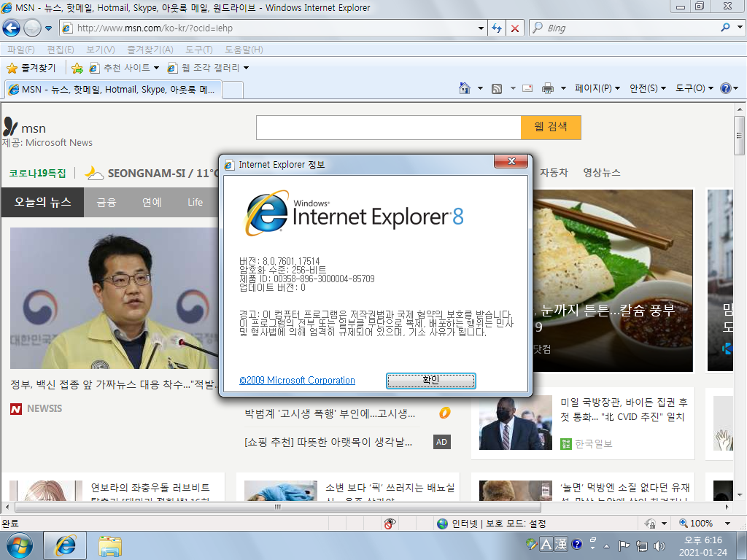Open the 도구(T) menu
Image resolution: width=747 pixels, height=560 pixels.
(199, 50)
